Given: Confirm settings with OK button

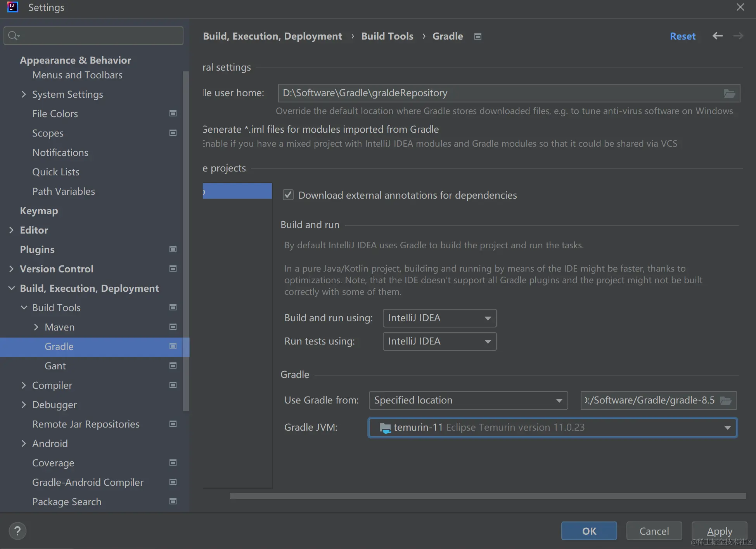Looking at the screenshot, I should pyautogui.click(x=589, y=531).
